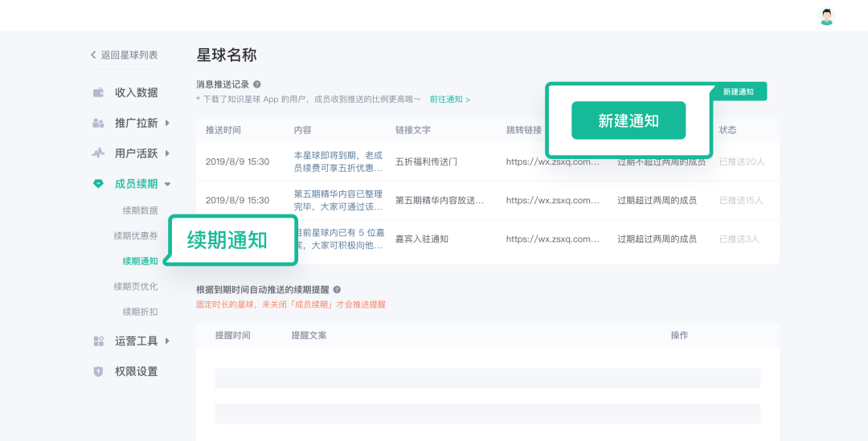Click the 状态 column header
The width and height of the screenshot is (868, 441).
point(728,130)
